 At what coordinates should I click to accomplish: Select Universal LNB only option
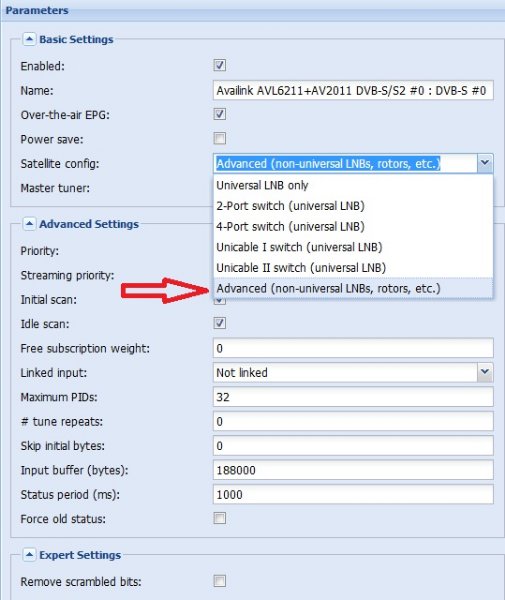tap(353, 185)
